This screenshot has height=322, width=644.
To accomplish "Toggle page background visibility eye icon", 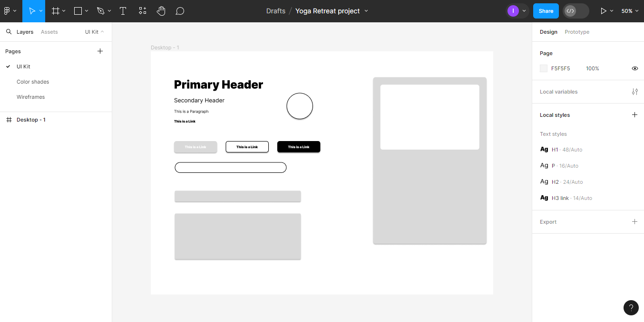I will point(635,68).
